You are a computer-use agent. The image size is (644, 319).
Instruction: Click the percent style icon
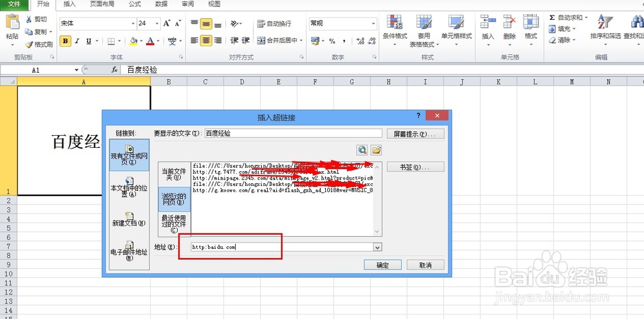[x=332, y=41]
